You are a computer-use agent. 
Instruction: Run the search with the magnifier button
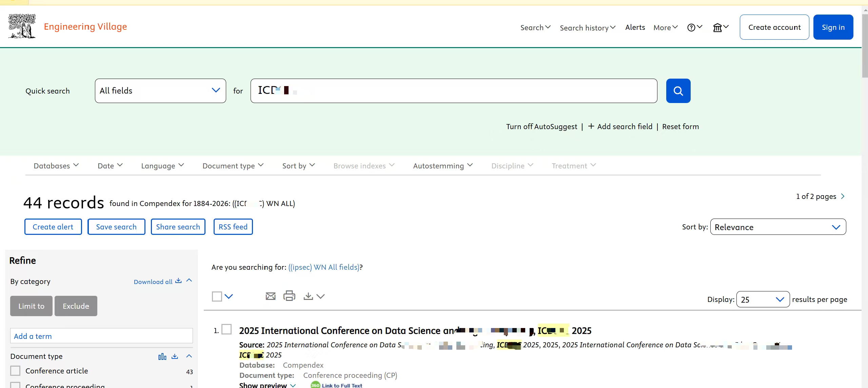tap(678, 91)
